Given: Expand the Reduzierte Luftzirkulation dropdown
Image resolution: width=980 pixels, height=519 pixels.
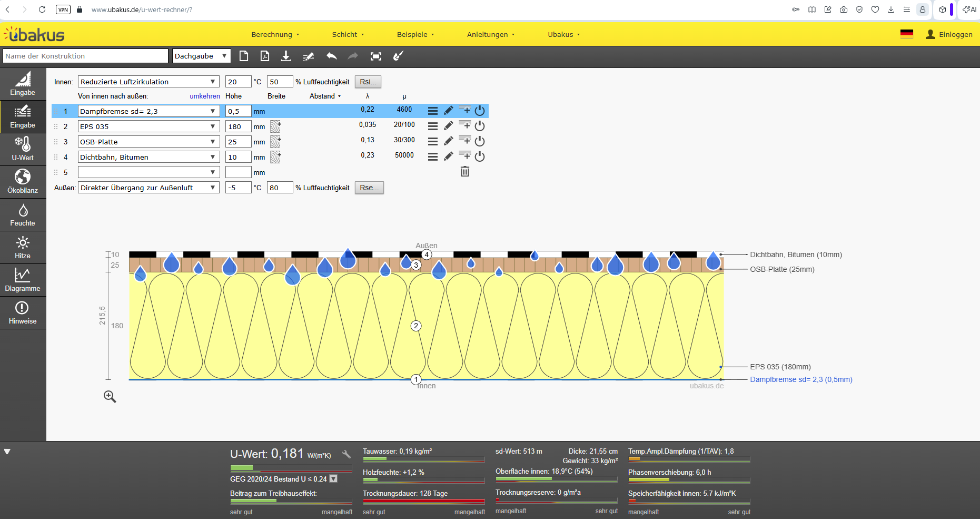Looking at the screenshot, I should pyautogui.click(x=149, y=82).
